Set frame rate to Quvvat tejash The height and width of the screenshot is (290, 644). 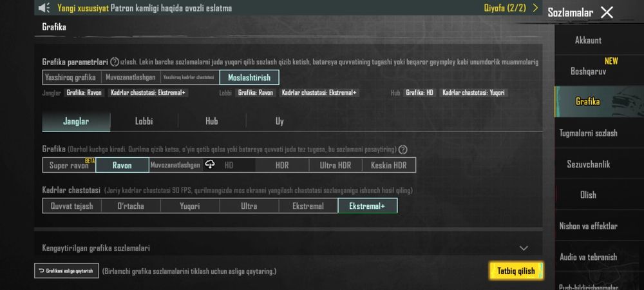[x=72, y=206]
